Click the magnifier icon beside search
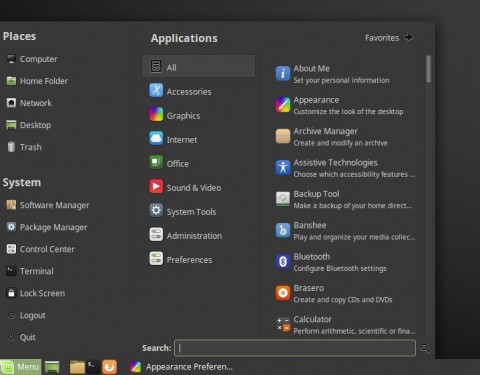 [x=424, y=348]
